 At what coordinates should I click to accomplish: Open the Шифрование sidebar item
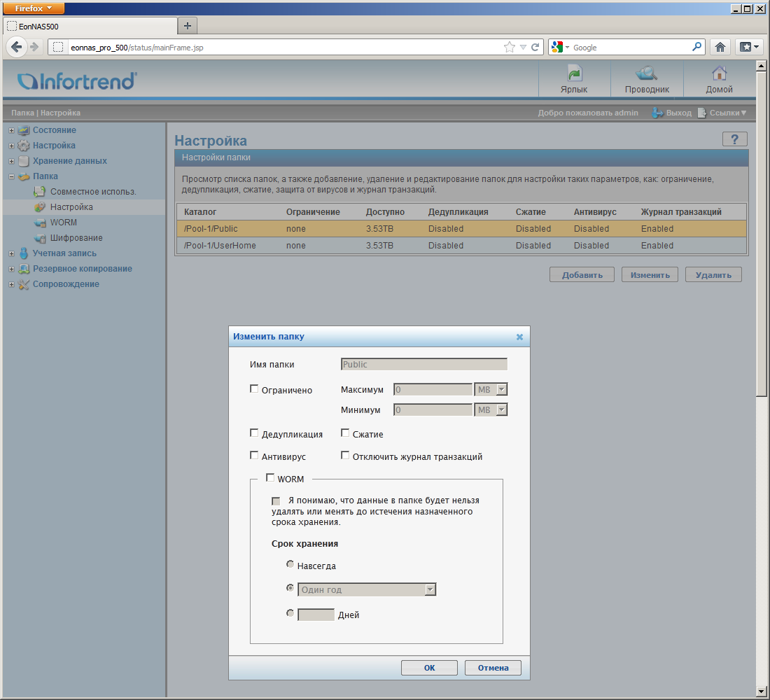tap(76, 238)
